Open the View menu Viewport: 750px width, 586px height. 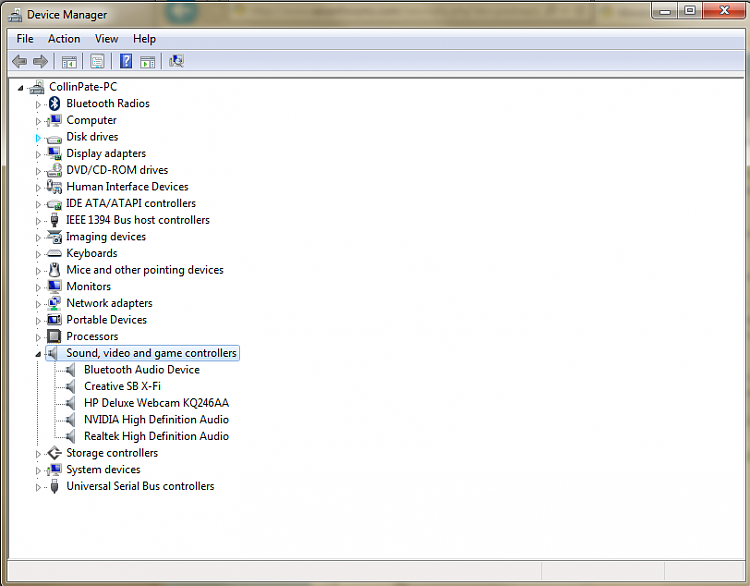pos(106,39)
